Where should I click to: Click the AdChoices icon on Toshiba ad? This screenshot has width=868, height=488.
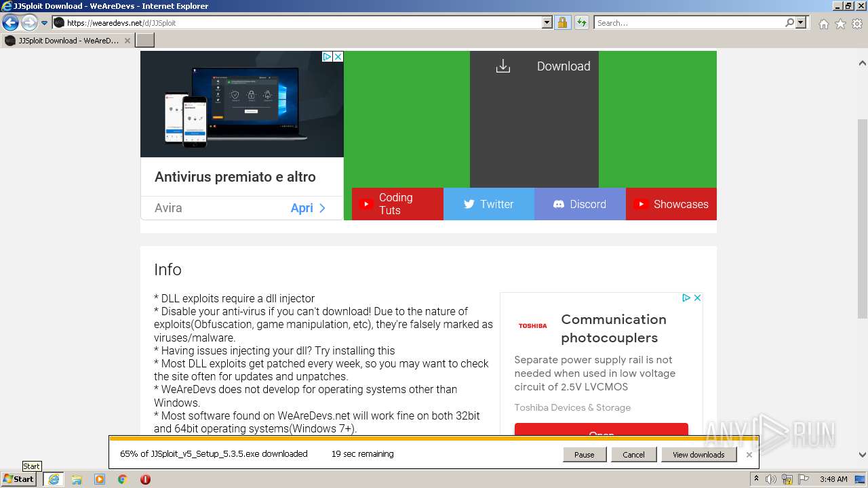[686, 298]
